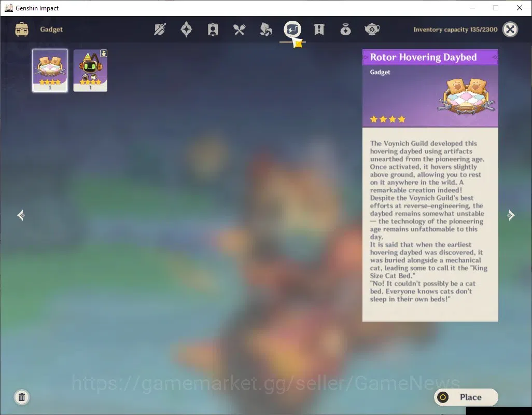The height and width of the screenshot is (415, 532).
Task: Open the Weapons inventory tab
Action: pyautogui.click(x=160, y=30)
